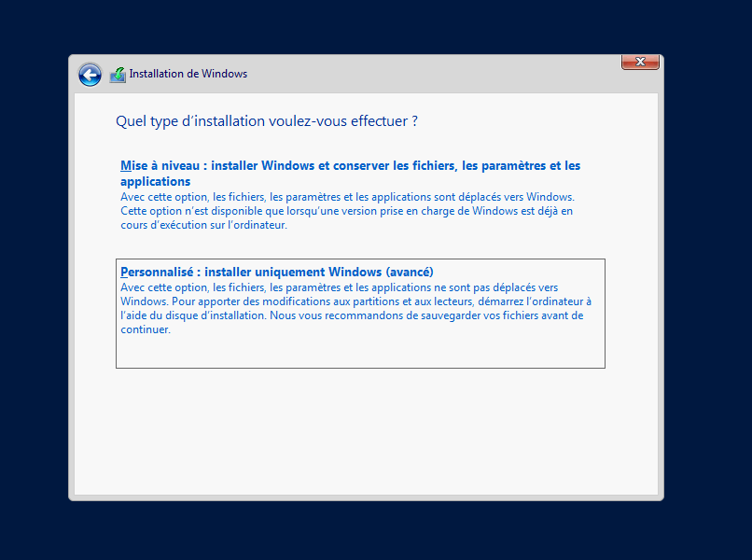The width and height of the screenshot is (752, 560).
Task: Click the word "continuer." in the custom option box
Action: 146,329
